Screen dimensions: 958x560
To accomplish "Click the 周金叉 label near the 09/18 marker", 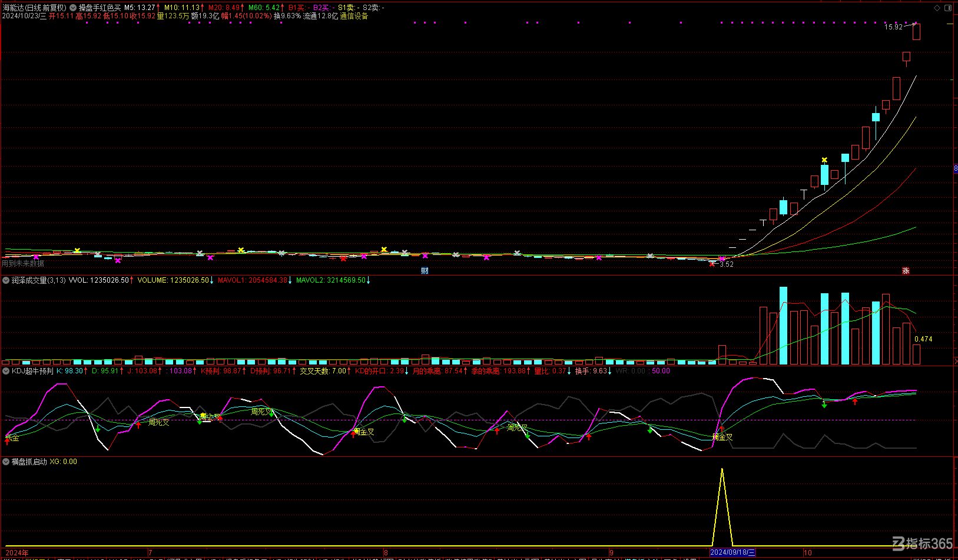I will (722, 437).
